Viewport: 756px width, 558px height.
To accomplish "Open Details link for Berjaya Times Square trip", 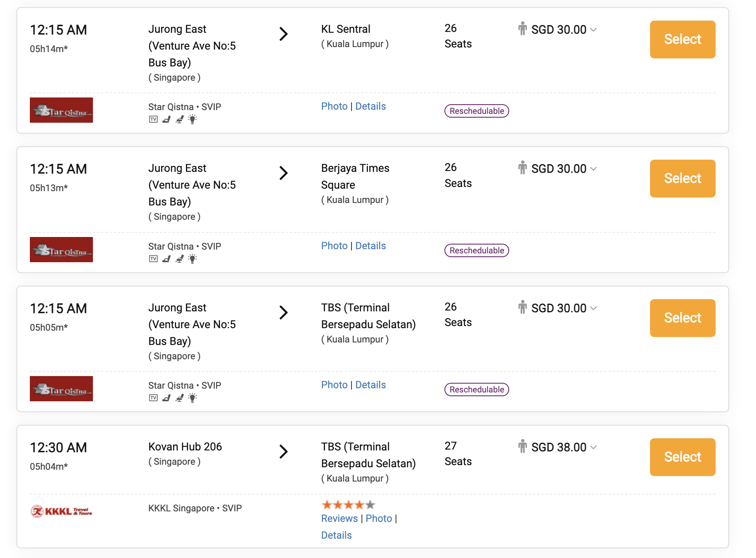I will 370,246.
